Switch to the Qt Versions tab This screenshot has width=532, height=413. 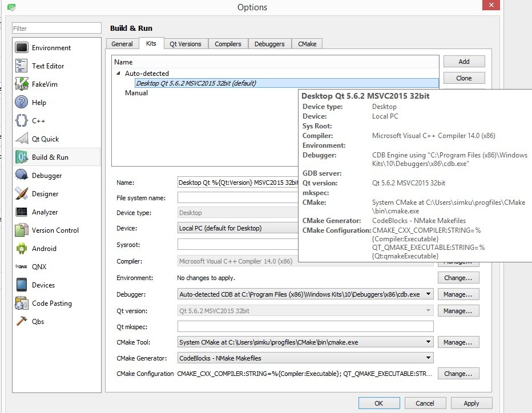(x=186, y=44)
